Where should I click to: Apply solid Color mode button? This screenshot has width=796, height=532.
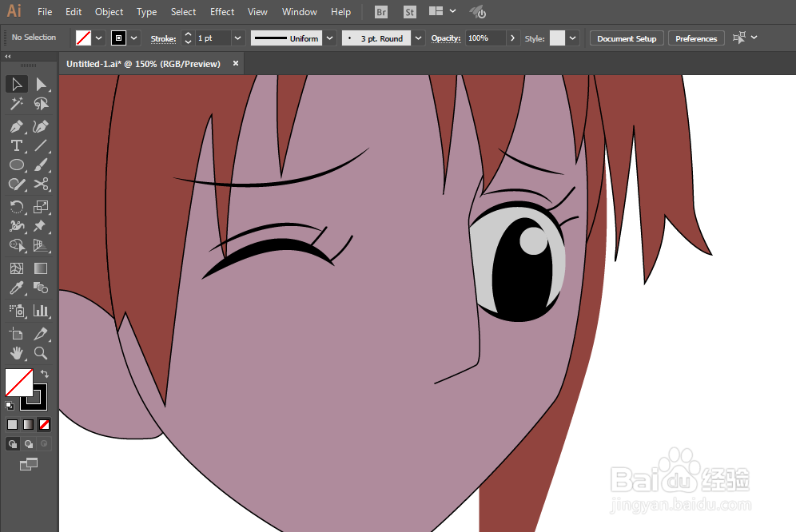point(12,424)
